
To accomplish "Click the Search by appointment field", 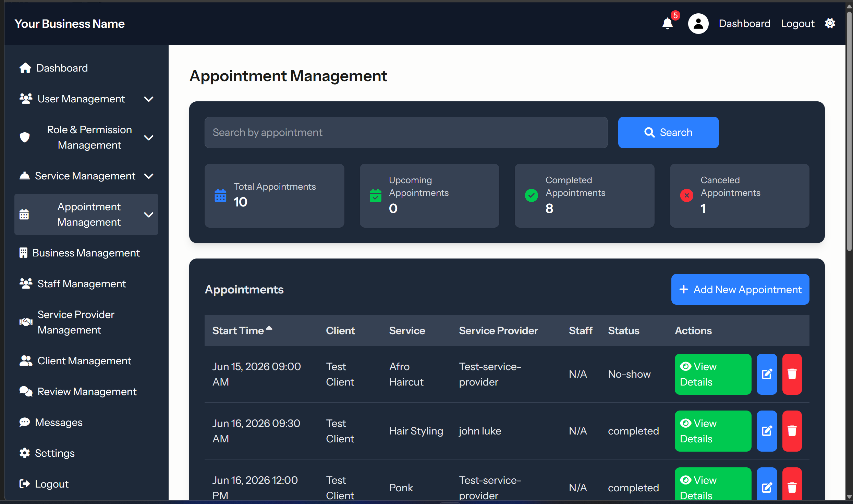I will point(406,133).
